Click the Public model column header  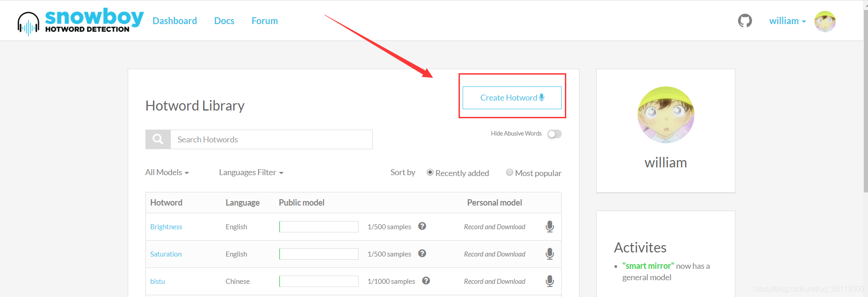(302, 202)
